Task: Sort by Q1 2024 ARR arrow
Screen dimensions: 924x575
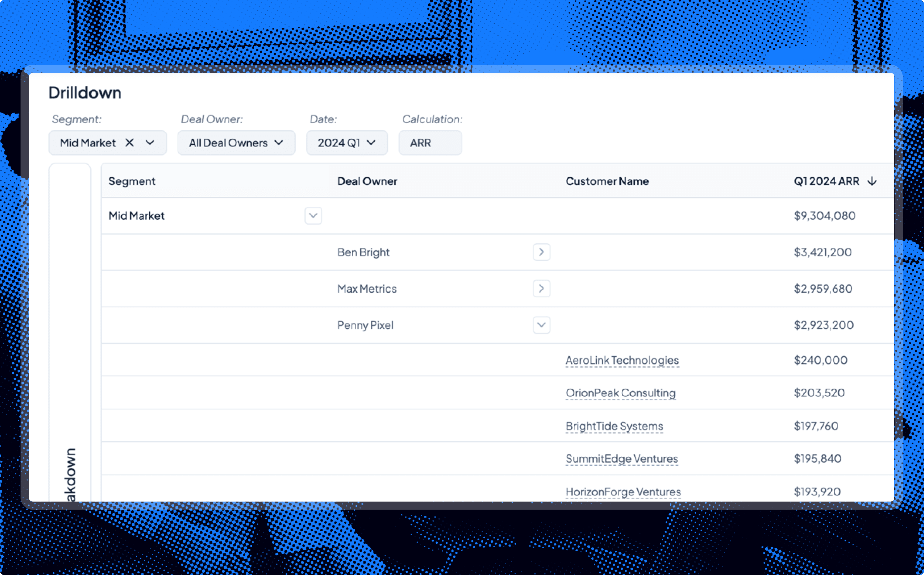Action: point(872,181)
